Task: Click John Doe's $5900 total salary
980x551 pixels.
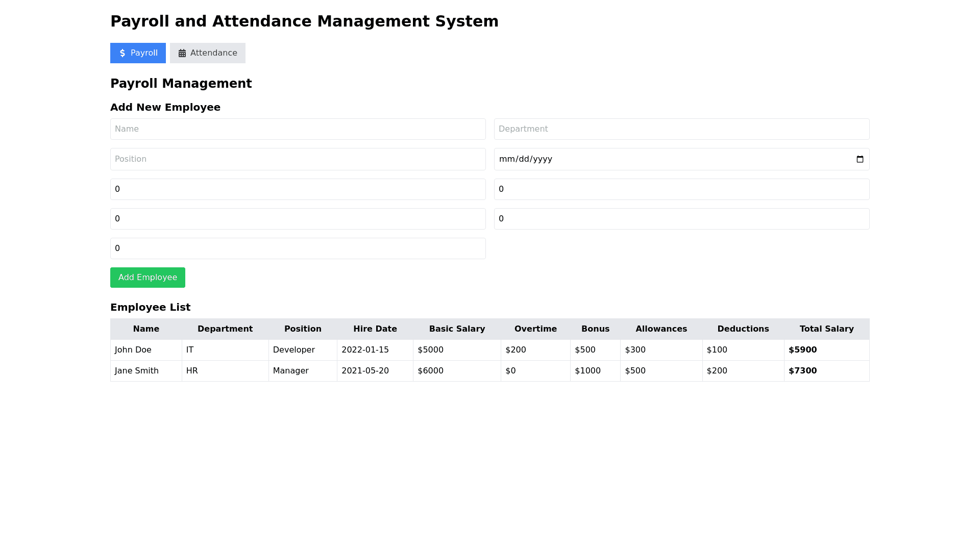Action: coord(802,350)
